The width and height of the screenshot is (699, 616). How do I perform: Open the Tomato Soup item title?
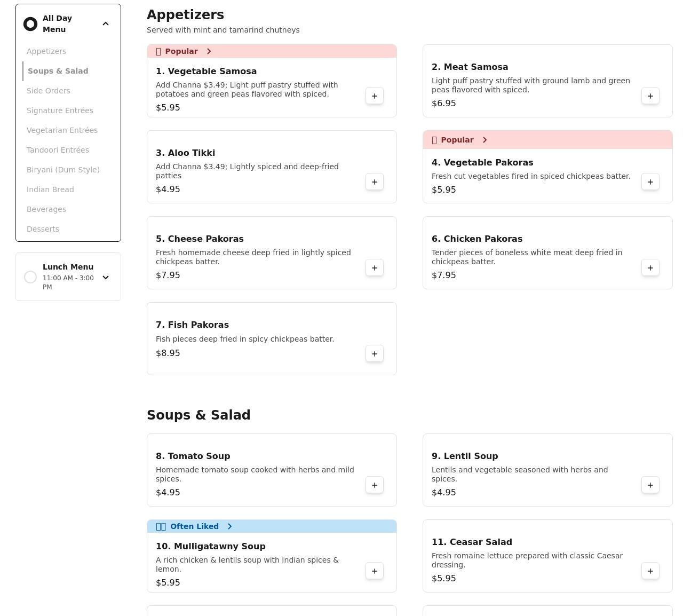click(193, 456)
